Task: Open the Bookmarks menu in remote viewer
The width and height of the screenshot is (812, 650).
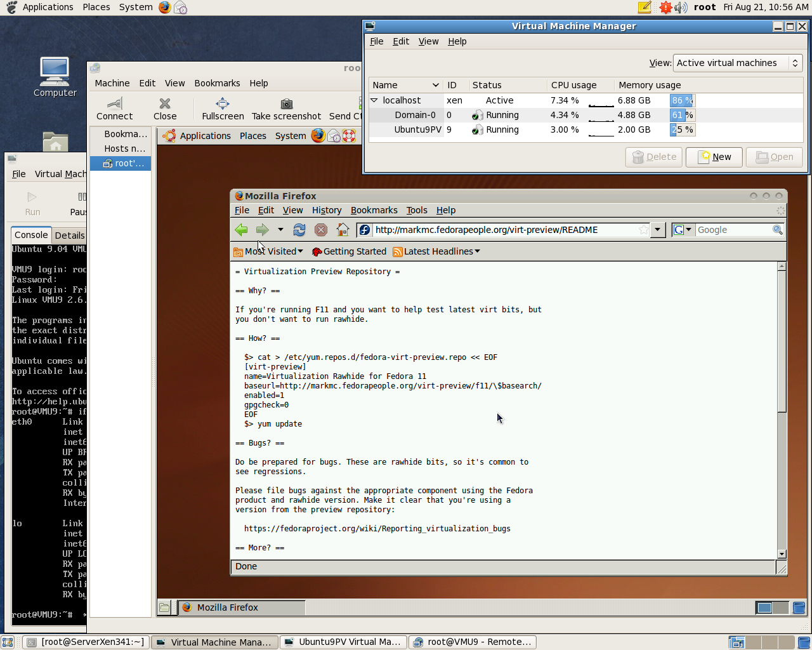Action: pyautogui.click(x=217, y=83)
